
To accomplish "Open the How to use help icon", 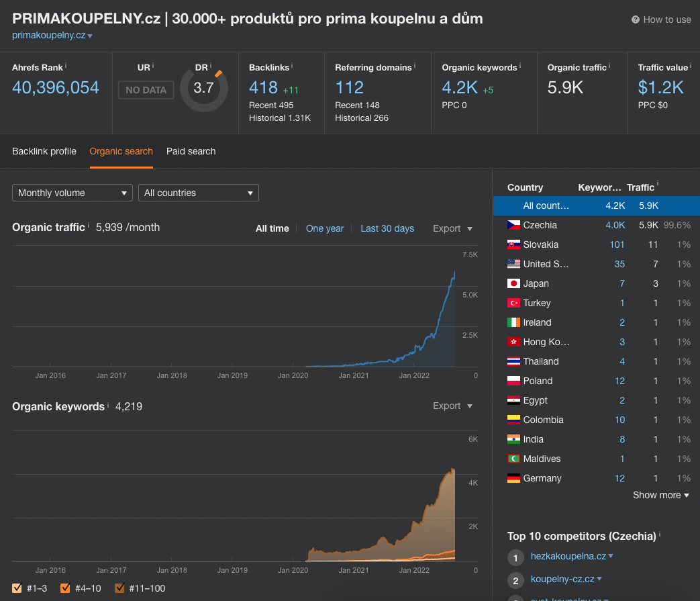I will [x=636, y=19].
